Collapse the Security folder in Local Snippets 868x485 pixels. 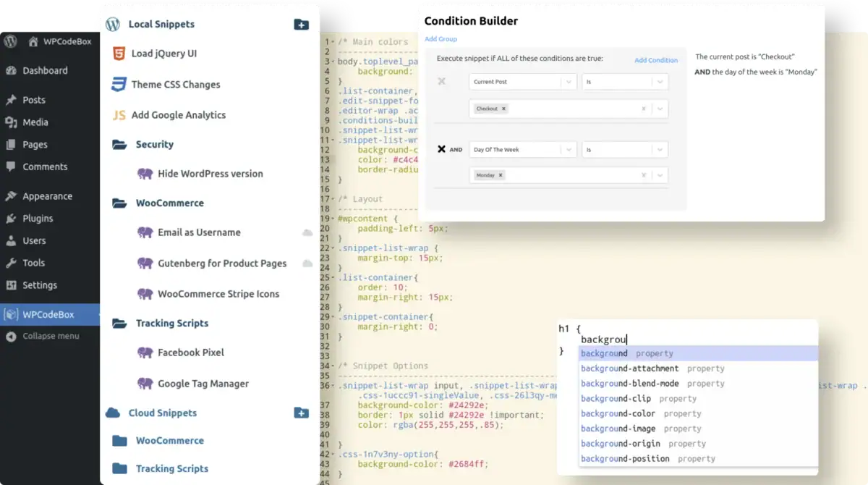coord(120,145)
